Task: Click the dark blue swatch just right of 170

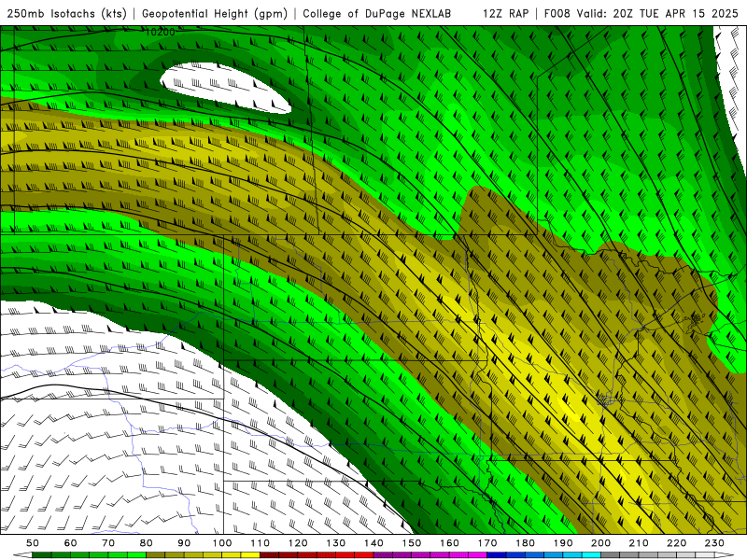Action: (497, 554)
